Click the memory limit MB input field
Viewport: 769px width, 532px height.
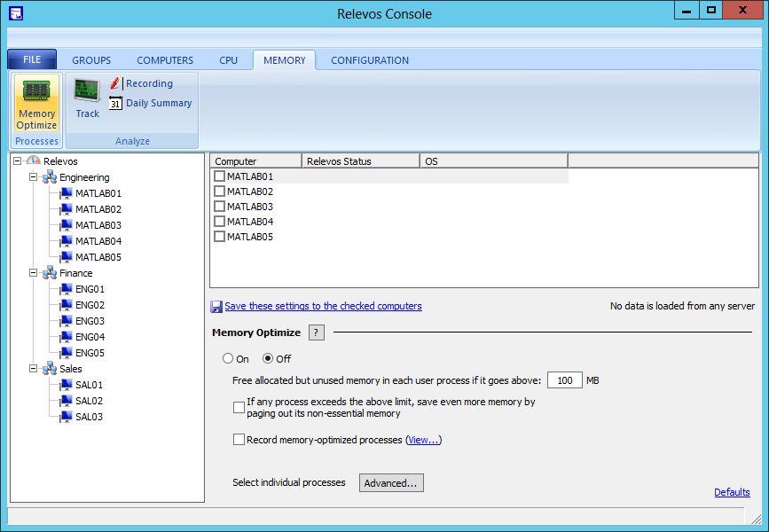click(564, 380)
